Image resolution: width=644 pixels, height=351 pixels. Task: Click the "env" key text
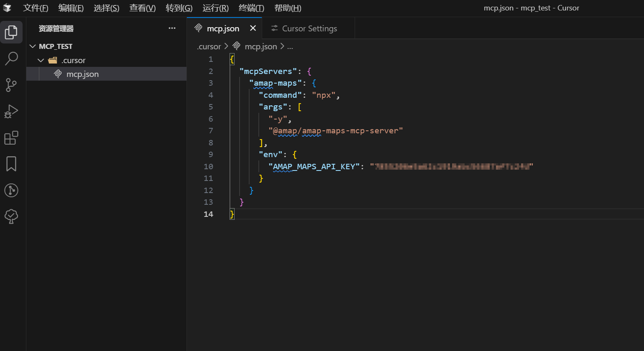[271, 155]
